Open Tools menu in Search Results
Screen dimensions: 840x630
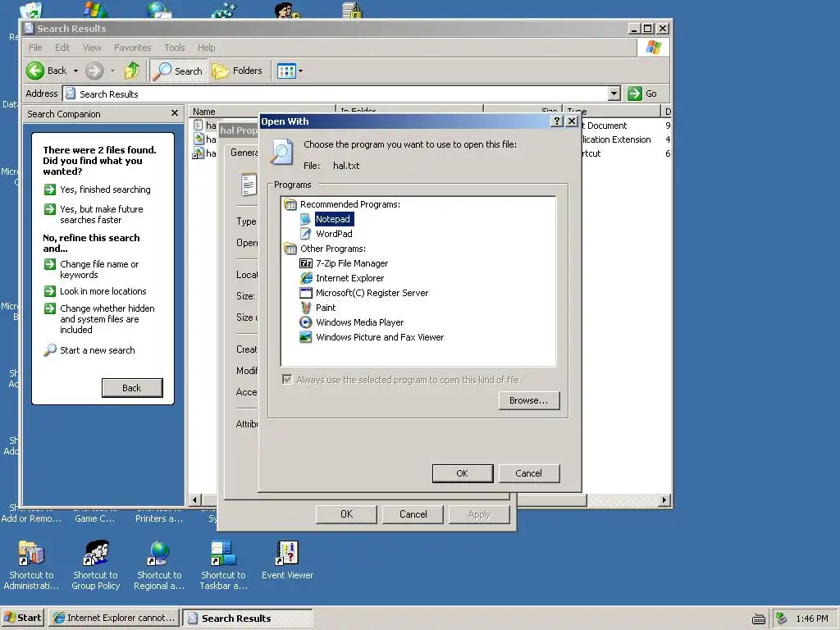click(x=174, y=48)
